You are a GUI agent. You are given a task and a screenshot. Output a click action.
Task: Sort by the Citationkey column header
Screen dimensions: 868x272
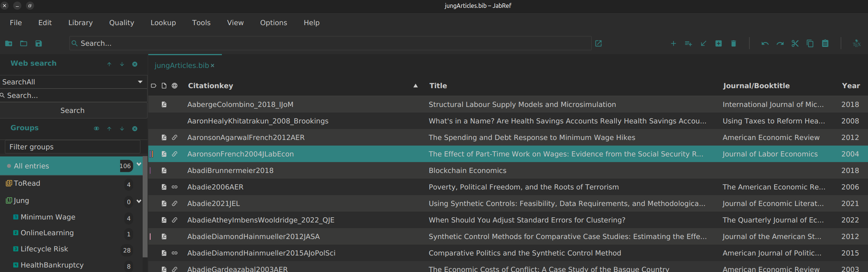point(210,86)
